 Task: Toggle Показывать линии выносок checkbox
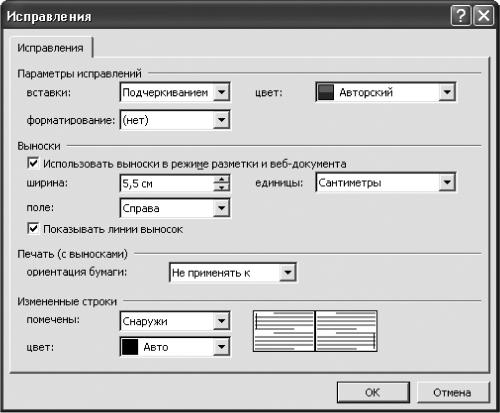(x=33, y=229)
